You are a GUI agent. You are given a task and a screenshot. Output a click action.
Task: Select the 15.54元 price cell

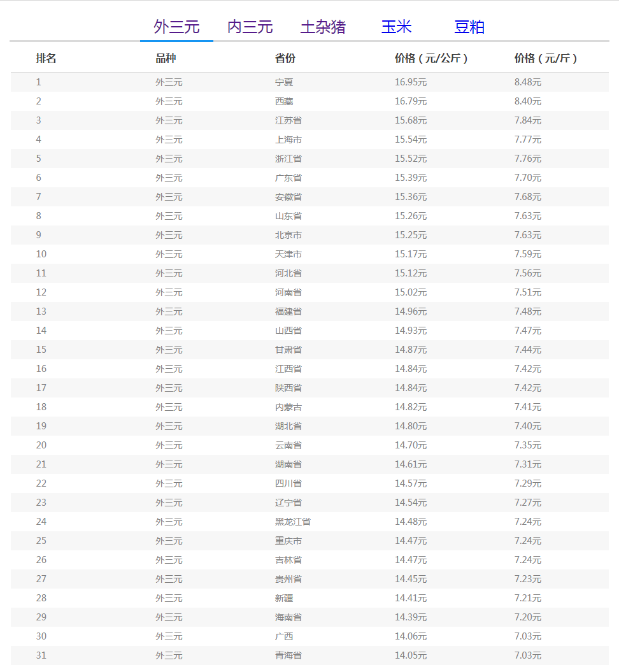pyautogui.click(x=411, y=139)
